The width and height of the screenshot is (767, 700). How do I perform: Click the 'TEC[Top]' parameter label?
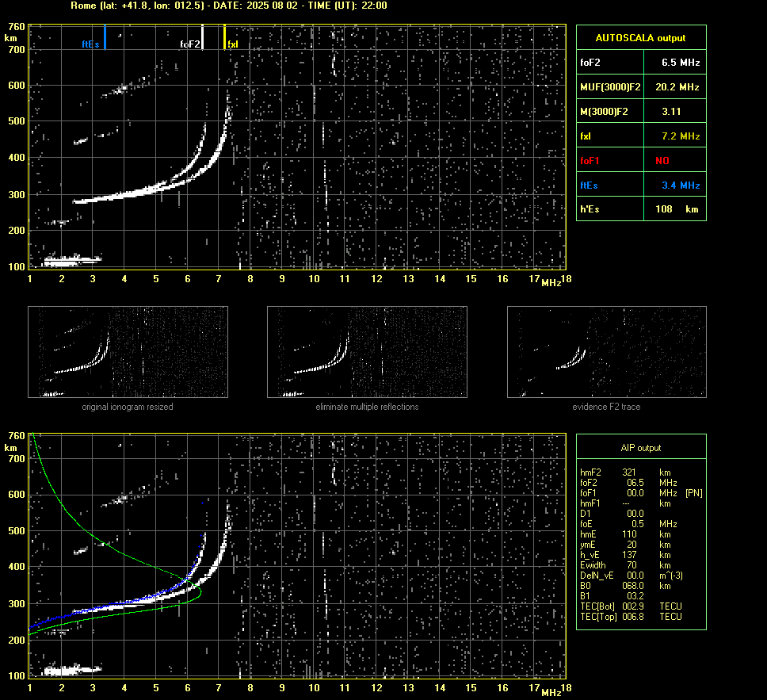[x=598, y=616]
